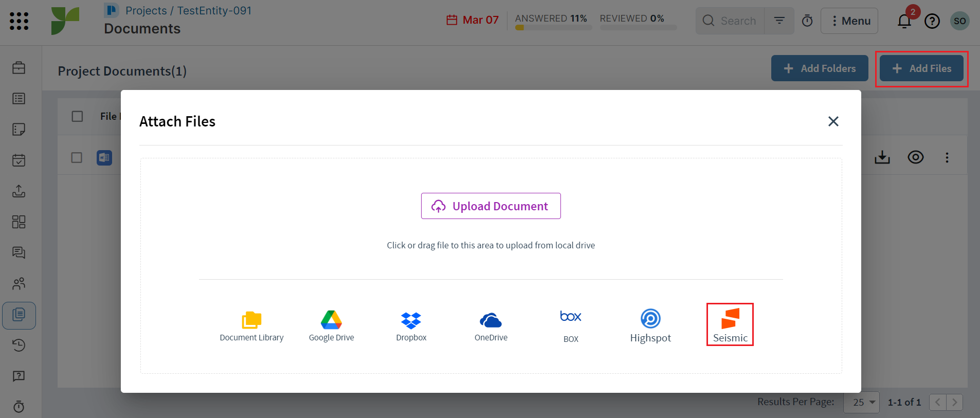This screenshot has width=980, height=418.
Task: Open the team people sidebar icon
Action: tap(19, 283)
